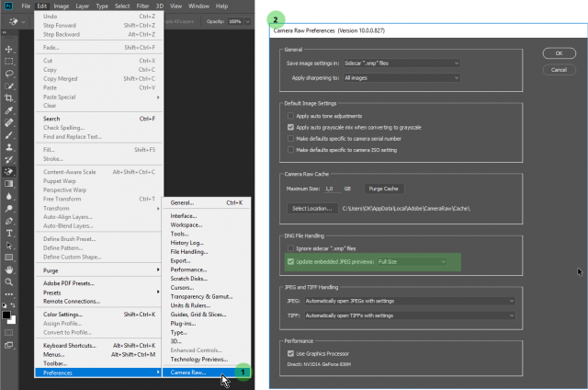Open tool preset picker dropdown in options bar
Viewport: 588px width, 390px height.
pos(23,22)
